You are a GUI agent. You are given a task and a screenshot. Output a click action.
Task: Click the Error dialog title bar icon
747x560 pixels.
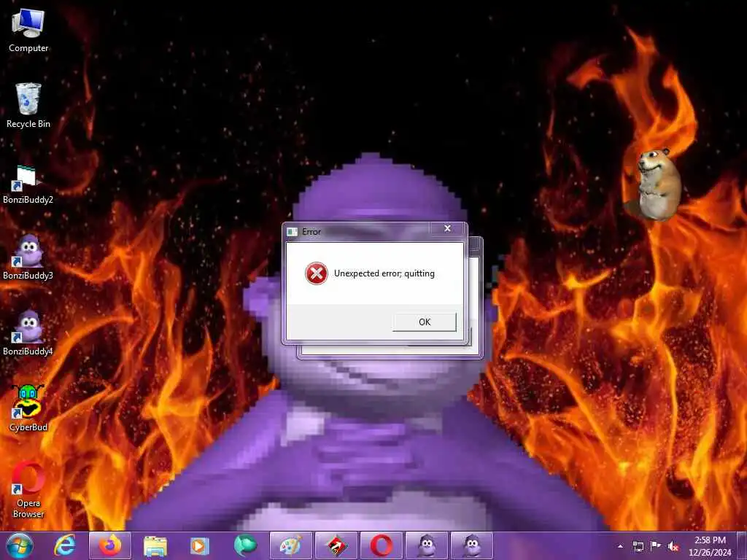pyautogui.click(x=292, y=232)
